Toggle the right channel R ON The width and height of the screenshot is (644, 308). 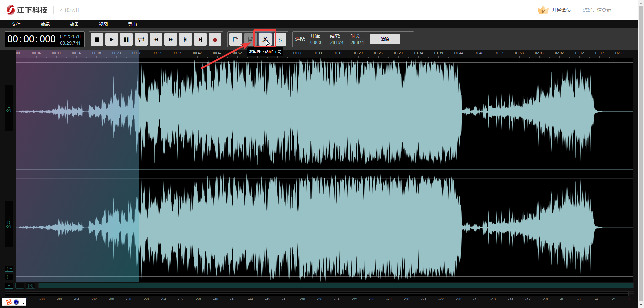(9, 224)
